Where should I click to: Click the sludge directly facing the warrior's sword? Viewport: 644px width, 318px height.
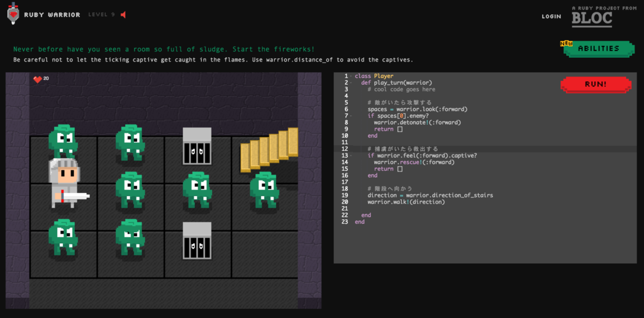[130, 190]
